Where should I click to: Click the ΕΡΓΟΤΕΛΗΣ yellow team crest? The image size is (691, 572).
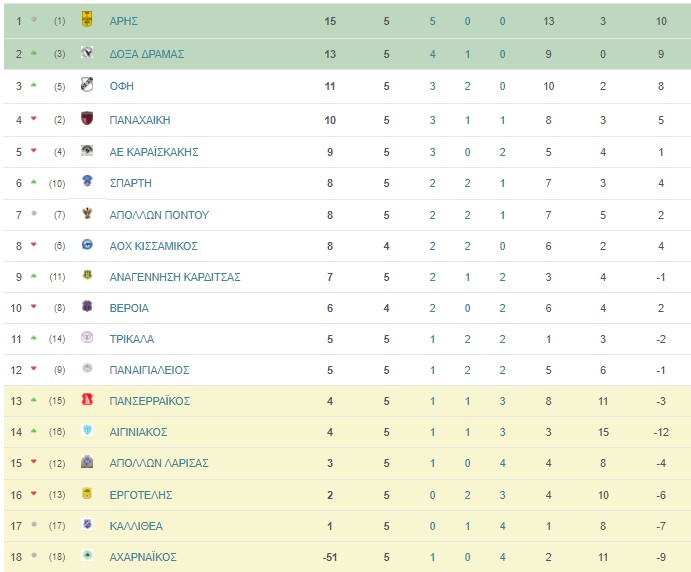point(87,493)
